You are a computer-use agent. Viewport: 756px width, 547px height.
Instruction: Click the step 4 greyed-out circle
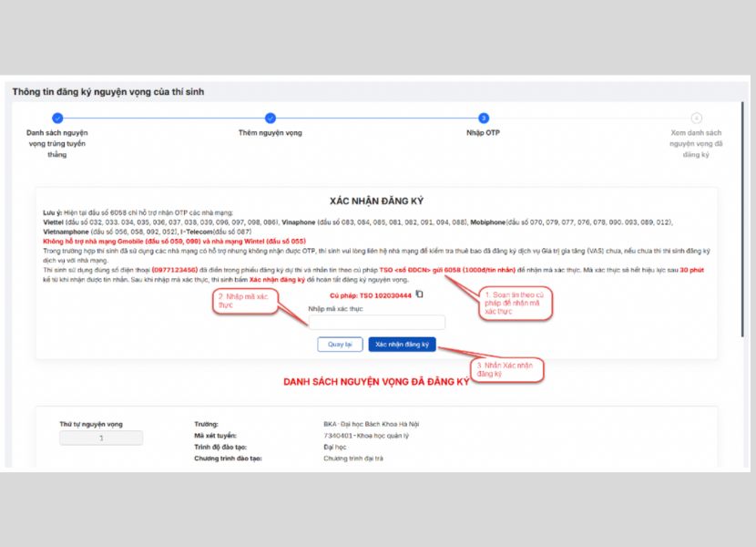coord(697,118)
